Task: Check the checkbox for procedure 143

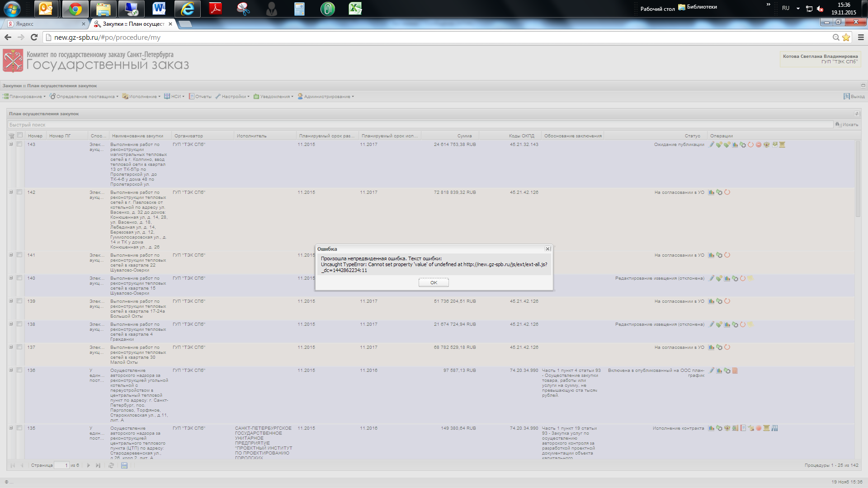Action: coord(19,144)
